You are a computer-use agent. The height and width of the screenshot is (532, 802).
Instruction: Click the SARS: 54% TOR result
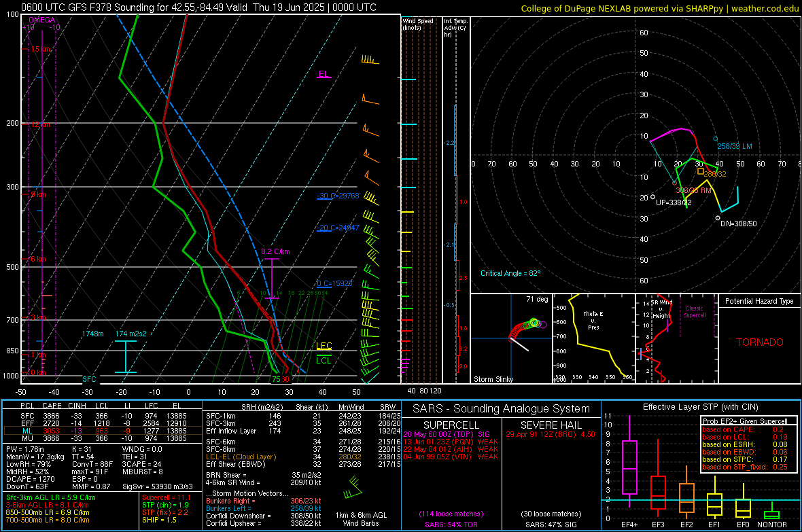click(451, 525)
